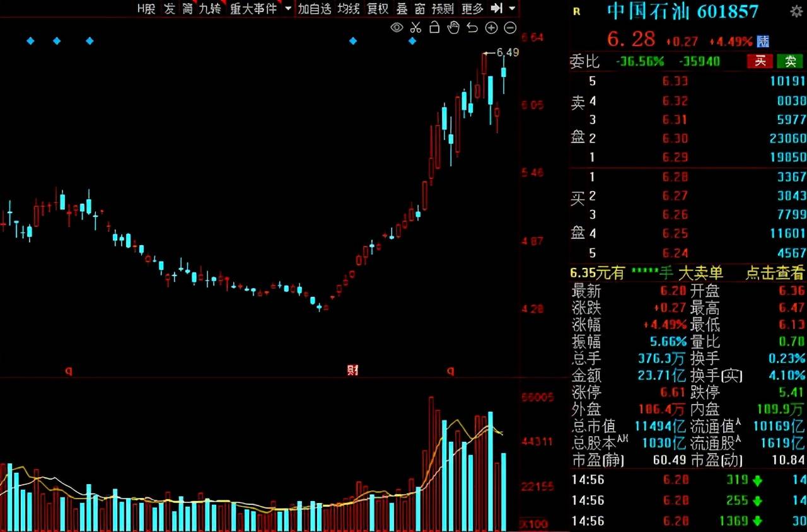Click the 大卖单 label
The height and width of the screenshot is (532, 807).
(x=701, y=273)
